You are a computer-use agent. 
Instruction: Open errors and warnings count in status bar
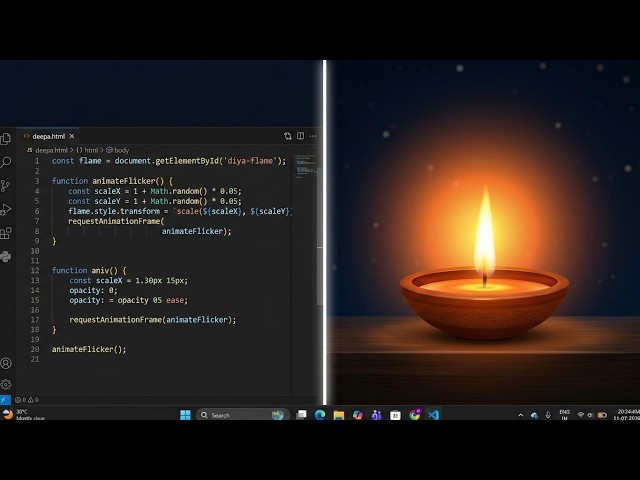click(x=27, y=400)
